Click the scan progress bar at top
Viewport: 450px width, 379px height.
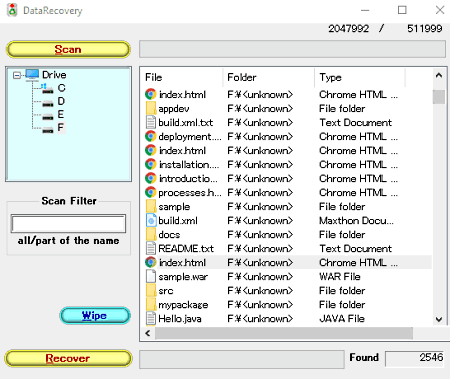tap(292, 49)
